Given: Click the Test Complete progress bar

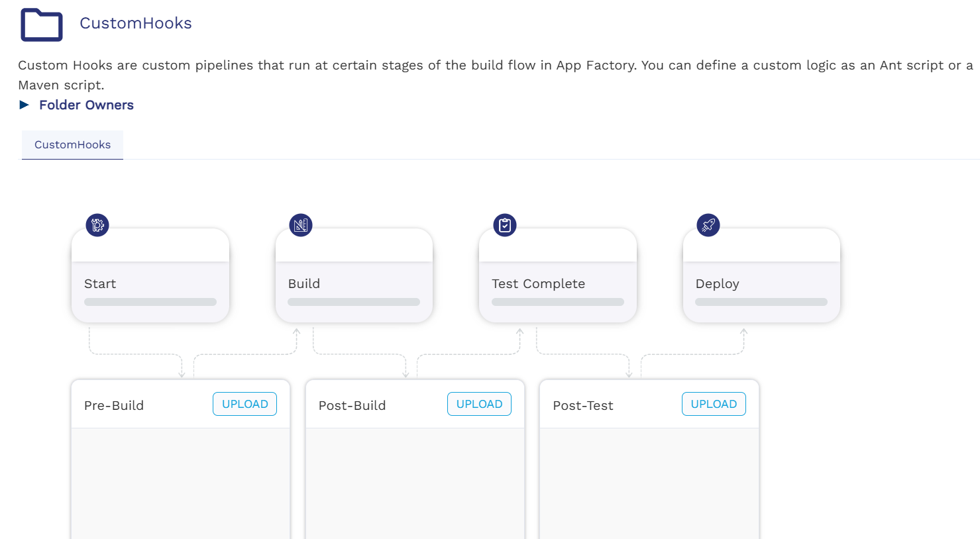Looking at the screenshot, I should coord(558,302).
